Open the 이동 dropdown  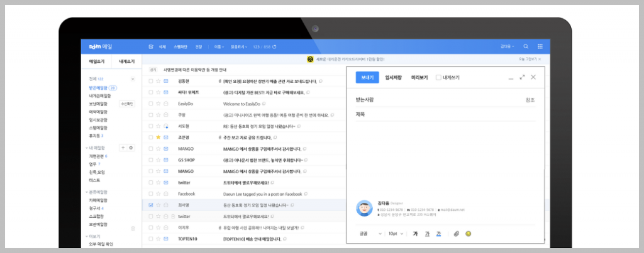(219, 46)
